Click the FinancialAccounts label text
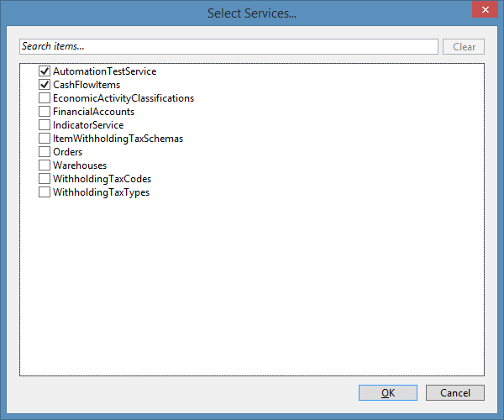This screenshot has height=420, width=504. coord(93,112)
